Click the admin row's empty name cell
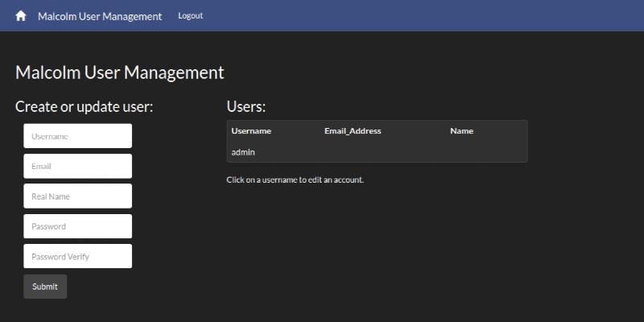This screenshot has height=322, width=644. click(483, 152)
